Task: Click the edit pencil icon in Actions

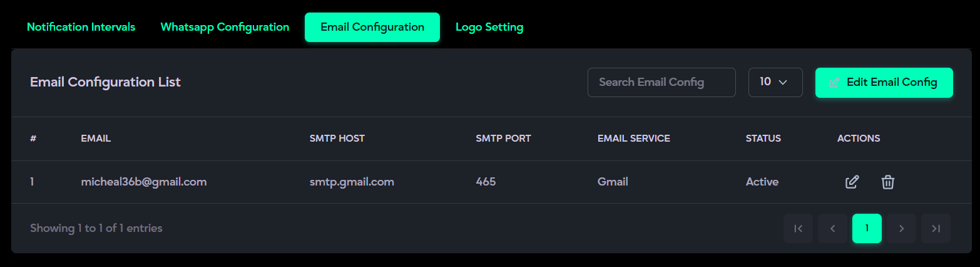Action: click(852, 182)
